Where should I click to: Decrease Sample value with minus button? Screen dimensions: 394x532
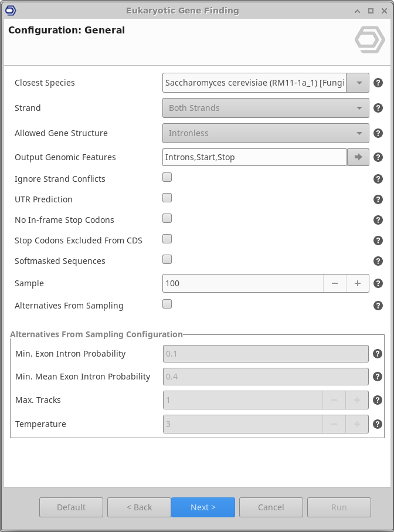(x=335, y=283)
